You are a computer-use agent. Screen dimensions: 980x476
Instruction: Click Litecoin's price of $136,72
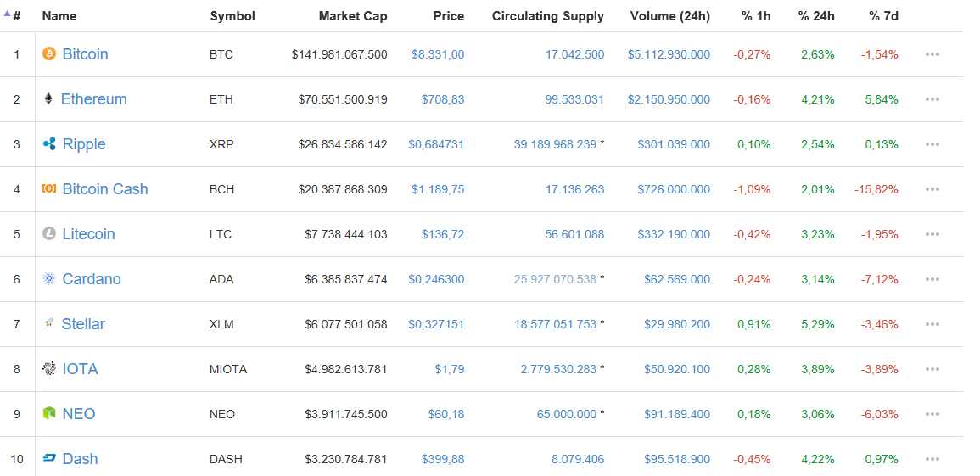(x=443, y=234)
